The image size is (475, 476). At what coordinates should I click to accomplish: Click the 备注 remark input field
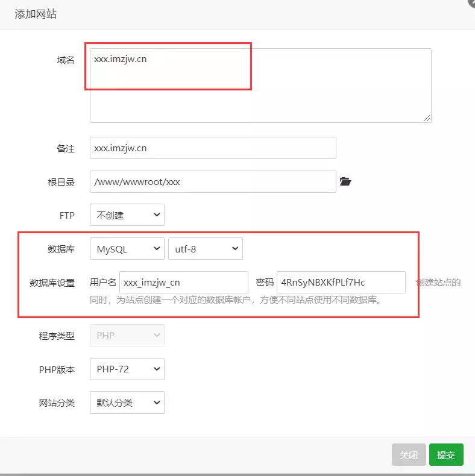(213, 148)
